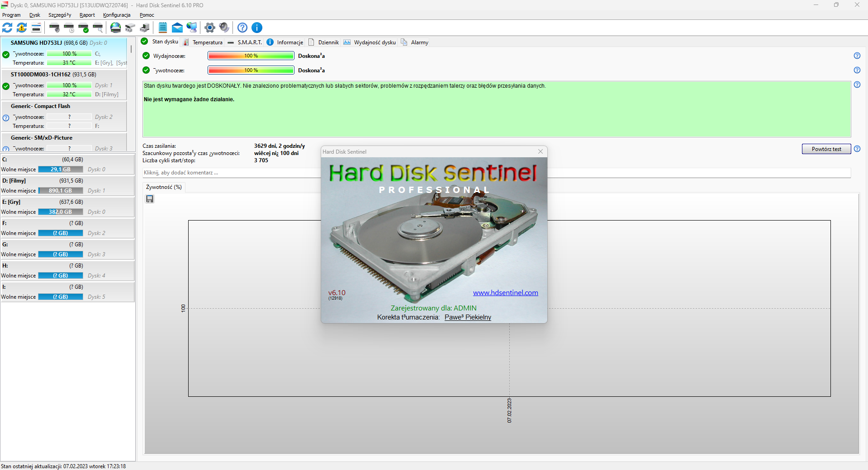This screenshot has height=470, width=868.
Task: Select the D: [Filmy] volume label
Action: pos(14,181)
